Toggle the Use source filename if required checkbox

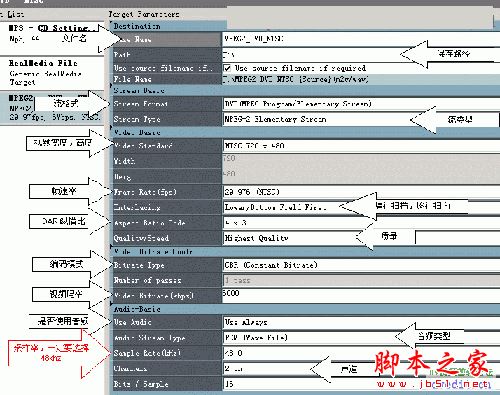click(x=227, y=68)
